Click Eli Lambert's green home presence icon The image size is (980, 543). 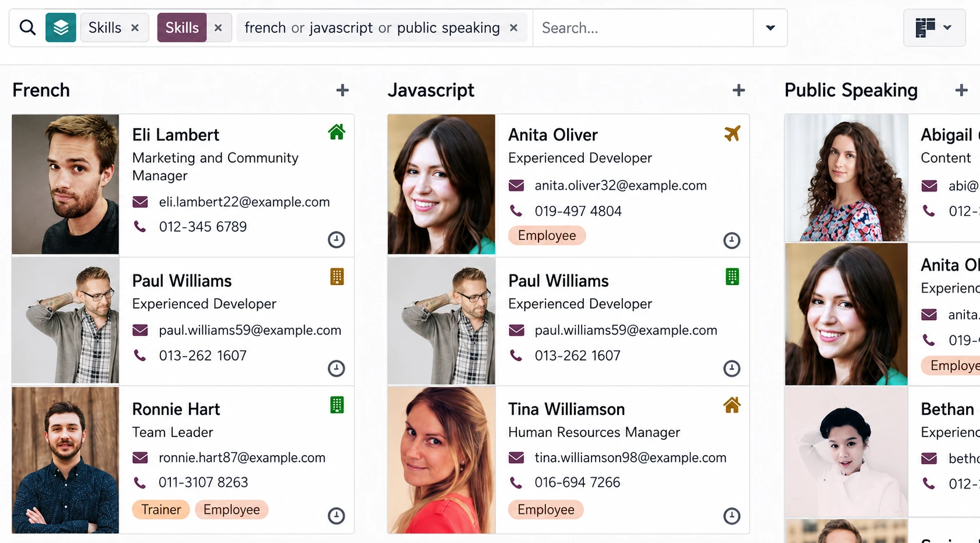point(336,132)
